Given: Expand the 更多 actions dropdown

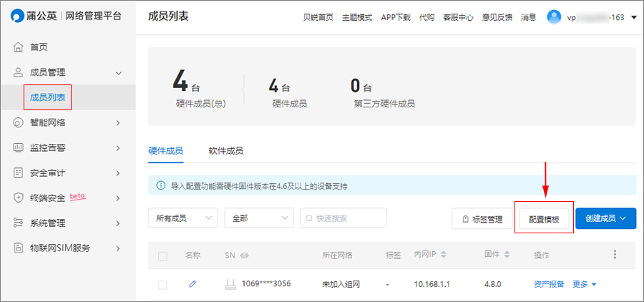Looking at the screenshot, I should point(585,284).
